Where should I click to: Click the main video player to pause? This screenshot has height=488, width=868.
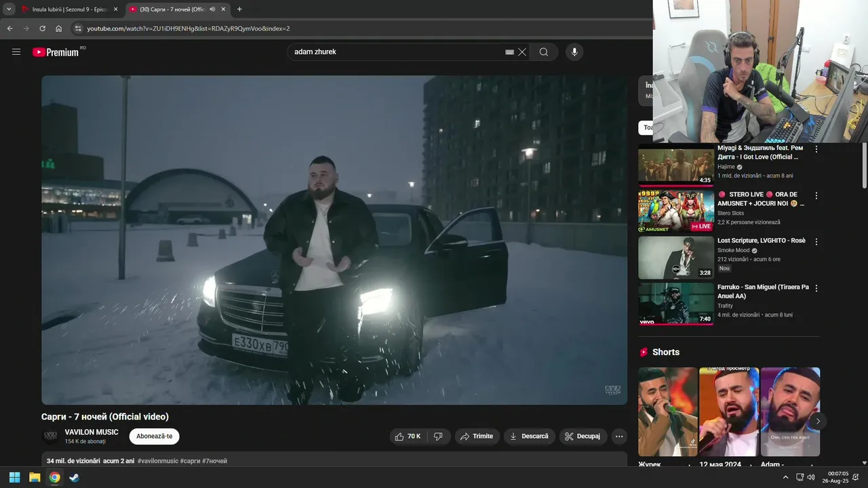[x=334, y=240]
